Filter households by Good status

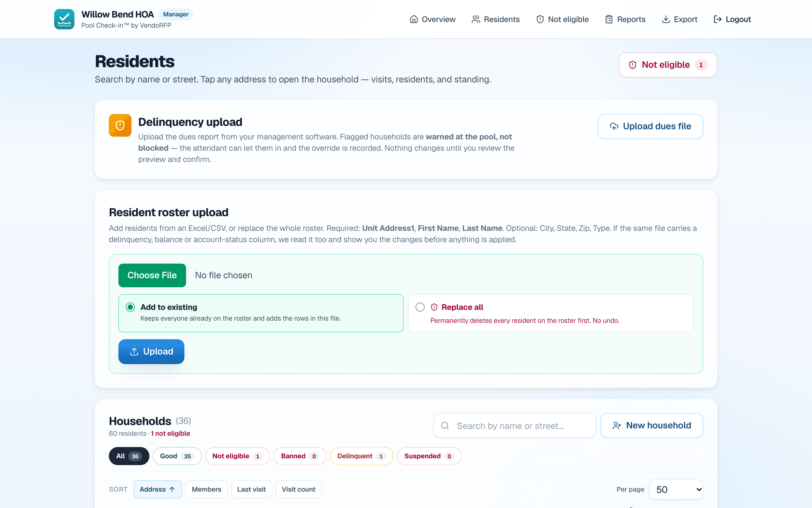tap(177, 456)
